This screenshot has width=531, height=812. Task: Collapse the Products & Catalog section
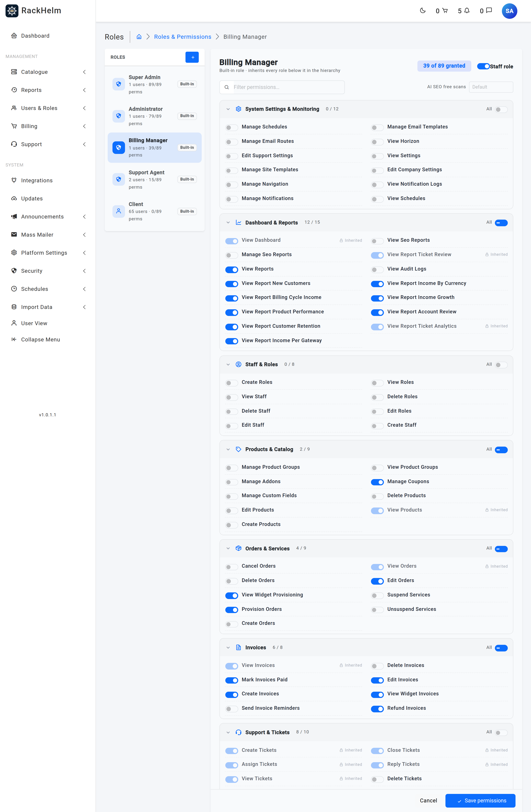click(228, 449)
